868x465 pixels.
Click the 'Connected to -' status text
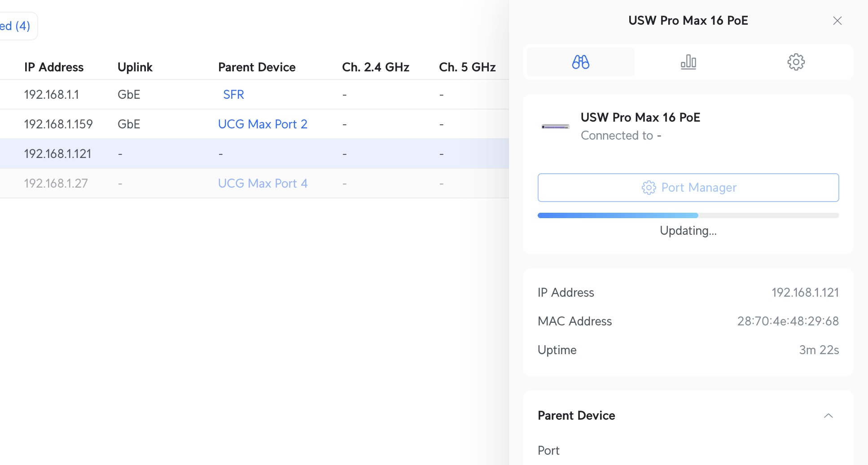(621, 136)
